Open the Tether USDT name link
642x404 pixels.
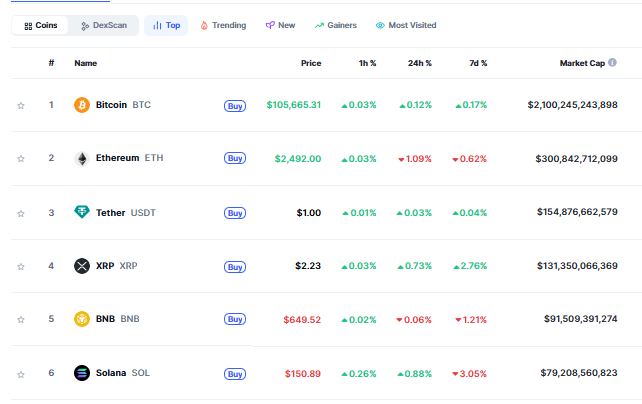click(126, 213)
